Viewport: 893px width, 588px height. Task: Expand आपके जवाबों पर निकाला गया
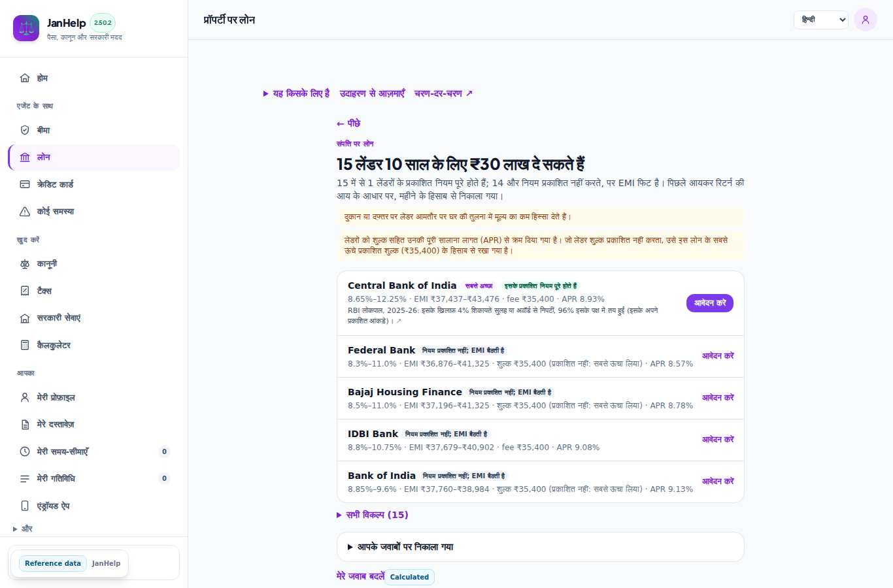point(540,547)
